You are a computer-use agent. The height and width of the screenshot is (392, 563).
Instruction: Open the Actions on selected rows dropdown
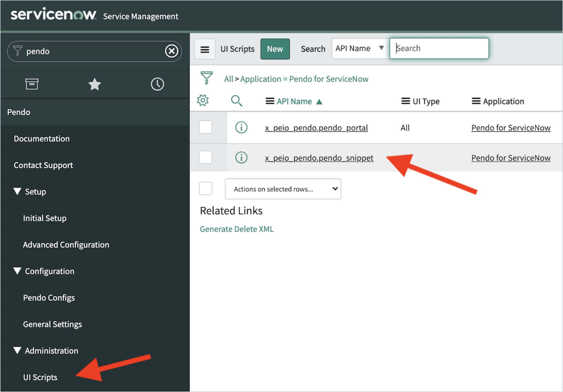point(282,189)
